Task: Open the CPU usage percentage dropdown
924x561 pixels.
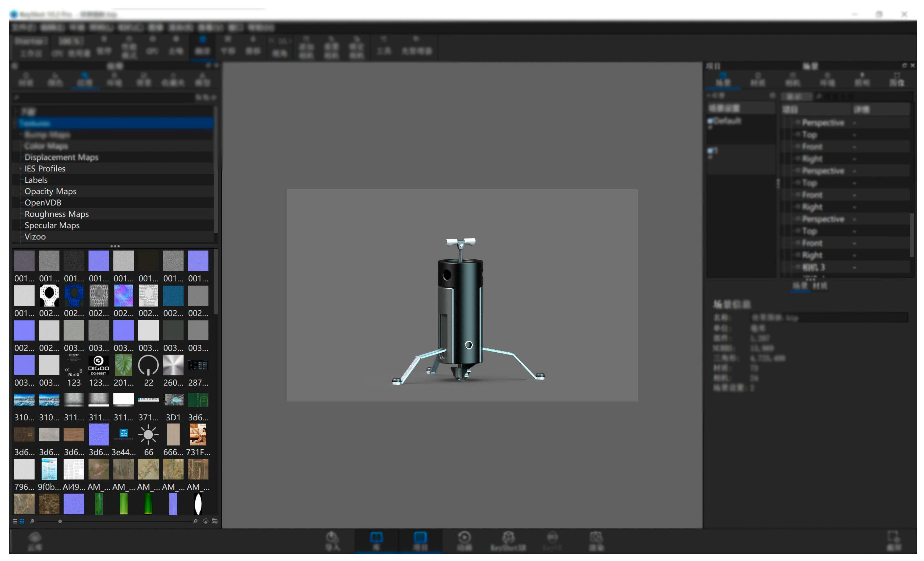Action: click(x=71, y=40)
